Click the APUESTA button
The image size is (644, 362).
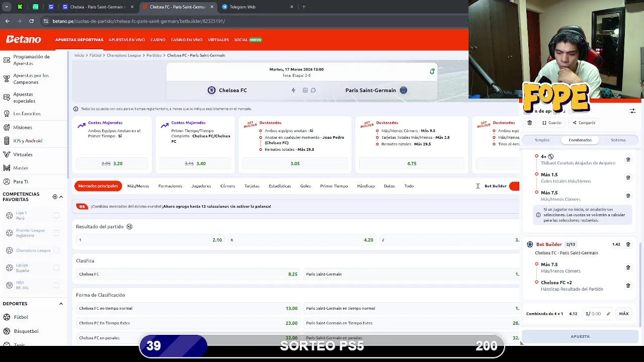point(580,336)
